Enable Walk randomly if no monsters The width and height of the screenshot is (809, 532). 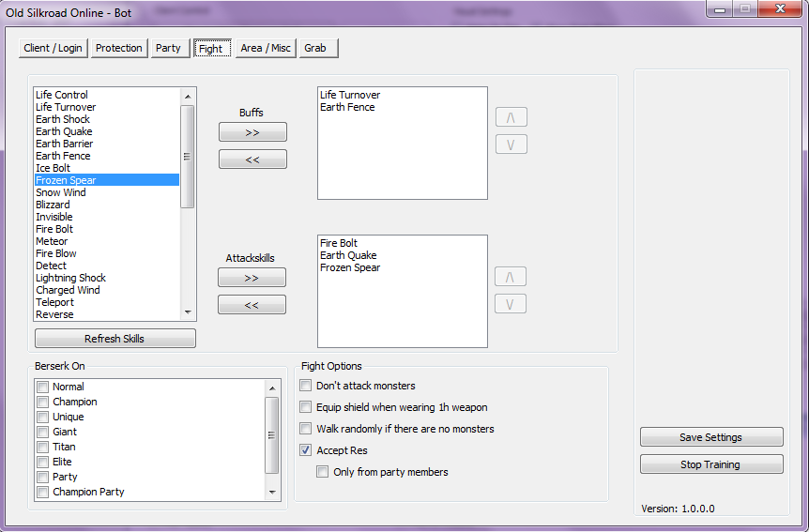tap(305, 429)
